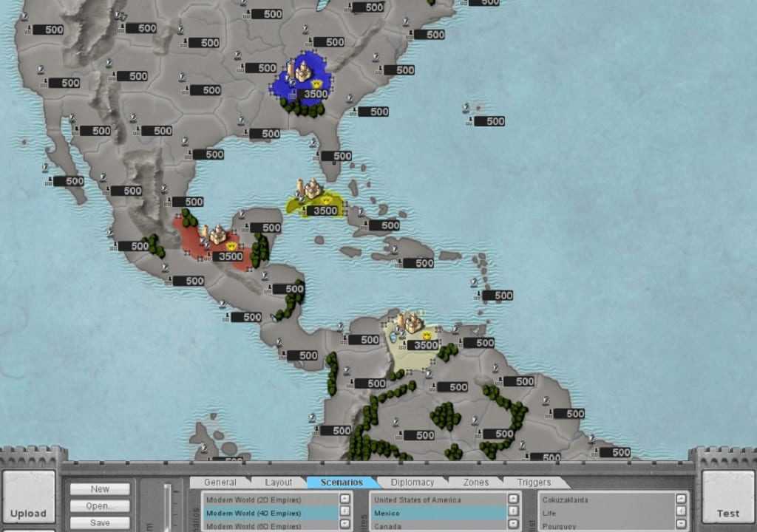
Task: Click the New button
Action: [100, 489]
